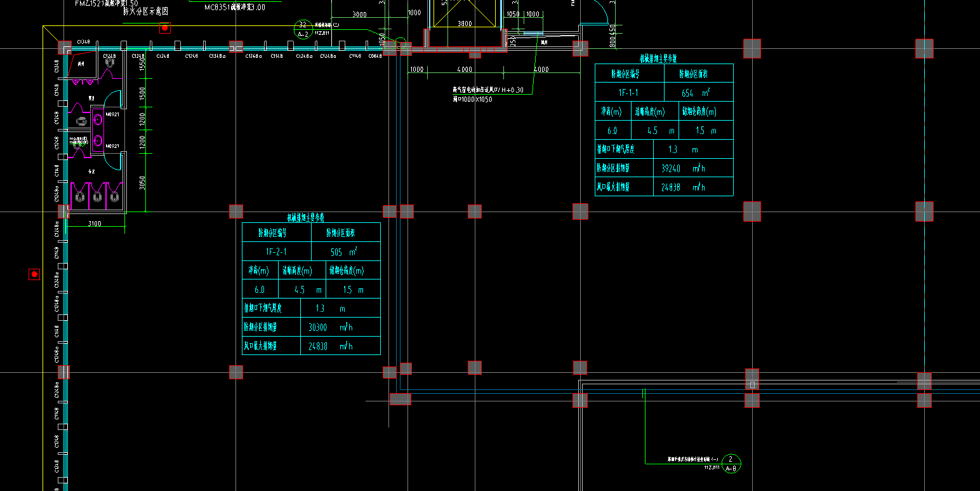This screenshot has height=491, width=980.
Task: Click the '洞口1000×1050' opening annotation
Action: pos(473,100)
